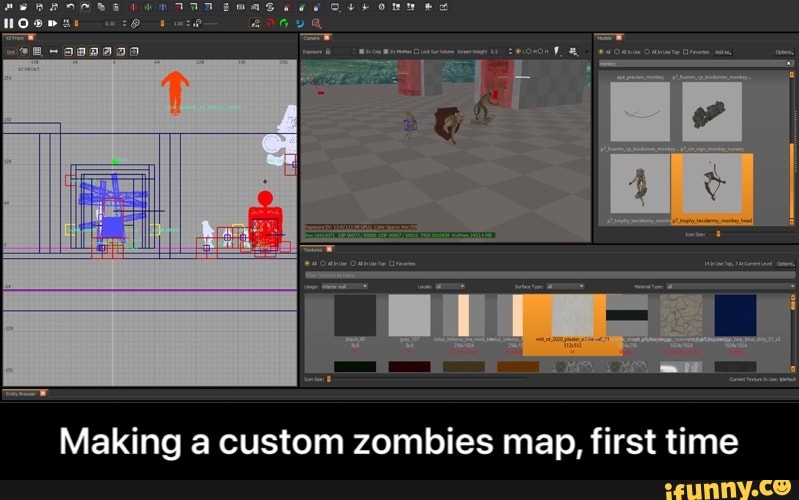Select the M radio button in Camera toolbar

point(528,51)
